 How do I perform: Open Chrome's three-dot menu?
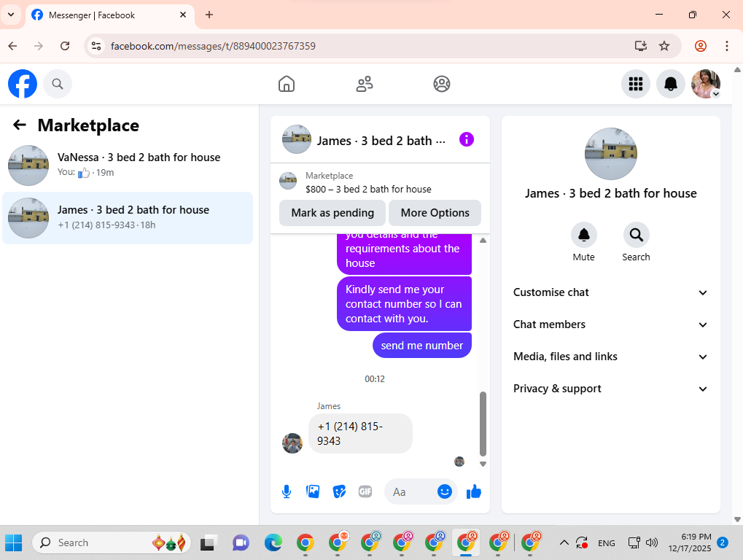pyautogui.click(x=727, y=46)
